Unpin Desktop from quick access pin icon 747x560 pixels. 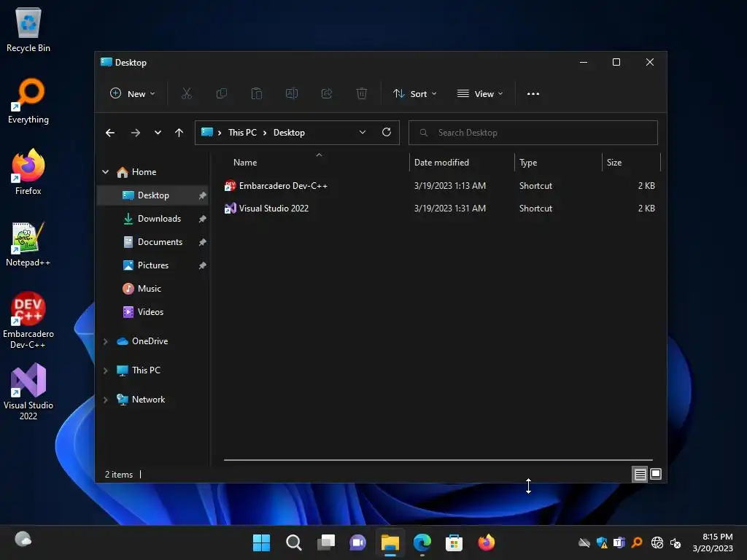(203, 195)
